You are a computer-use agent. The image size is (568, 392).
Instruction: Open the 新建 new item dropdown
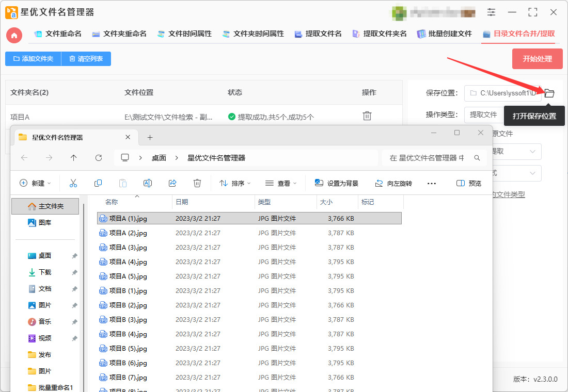35,183
